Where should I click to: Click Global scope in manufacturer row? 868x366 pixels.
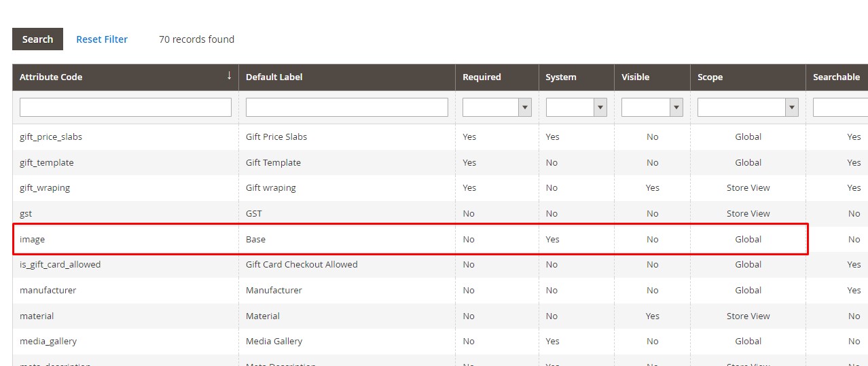(748, 290)
